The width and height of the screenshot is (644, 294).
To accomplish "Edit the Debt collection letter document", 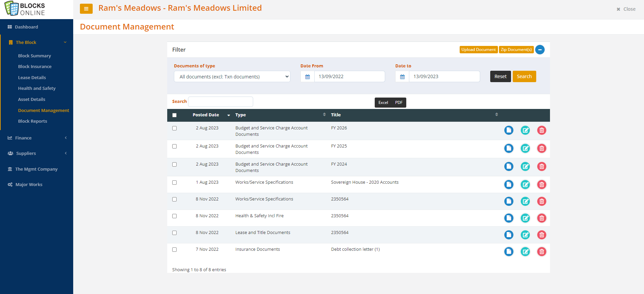I will (x=525, y=251).
